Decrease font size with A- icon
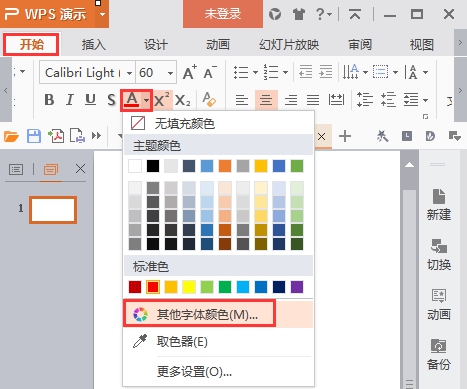The height and width of the screenshot is (389, 467). (x=210, y=72)
